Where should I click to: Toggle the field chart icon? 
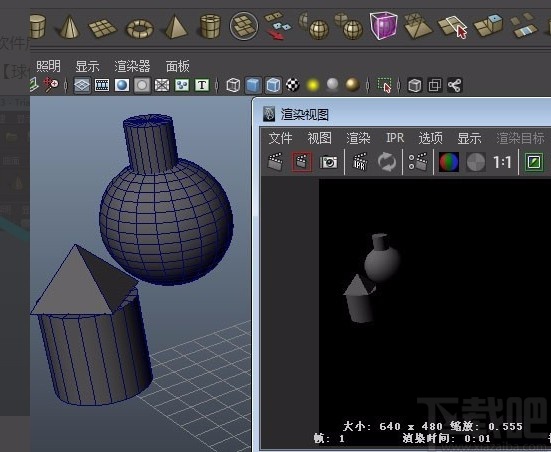coord(162,85)
